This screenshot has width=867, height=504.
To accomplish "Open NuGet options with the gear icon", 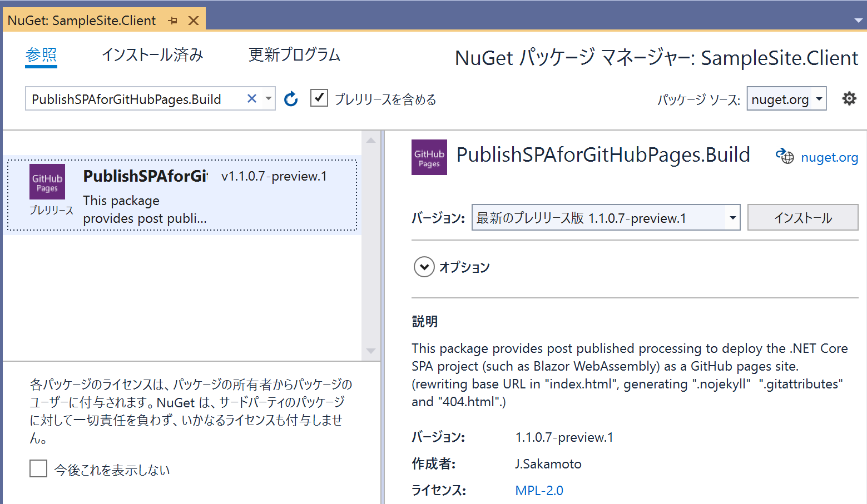I will [849, 98].
